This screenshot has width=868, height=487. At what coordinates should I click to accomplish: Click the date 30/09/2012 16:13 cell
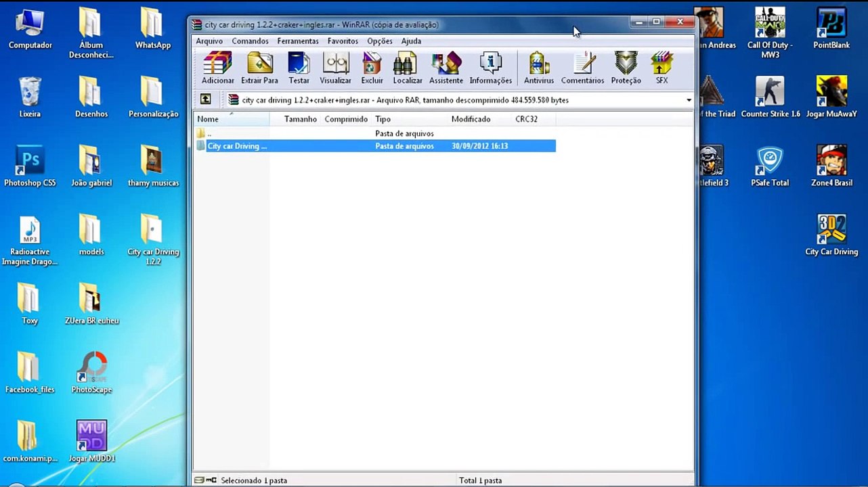point(479,146)
